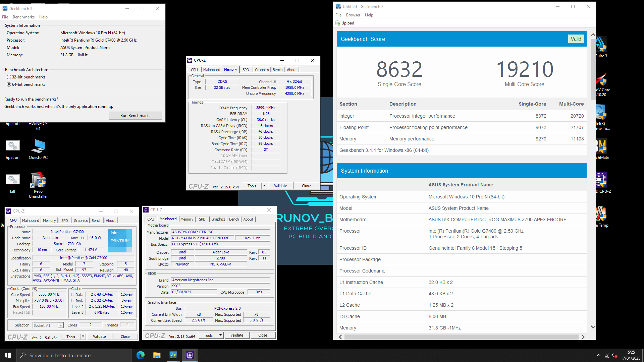Show hidden tray icons chevron

599,356
